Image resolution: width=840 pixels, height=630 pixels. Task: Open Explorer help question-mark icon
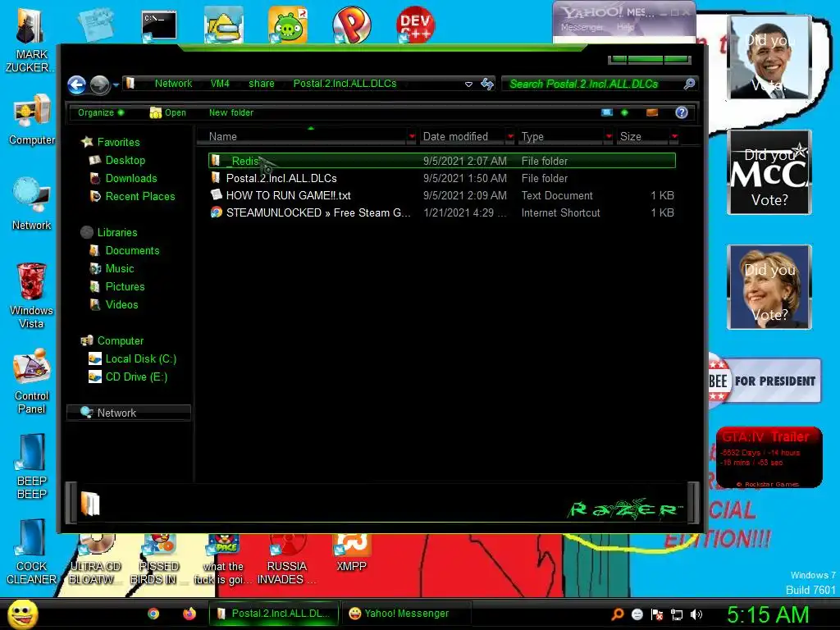(682, 112)
